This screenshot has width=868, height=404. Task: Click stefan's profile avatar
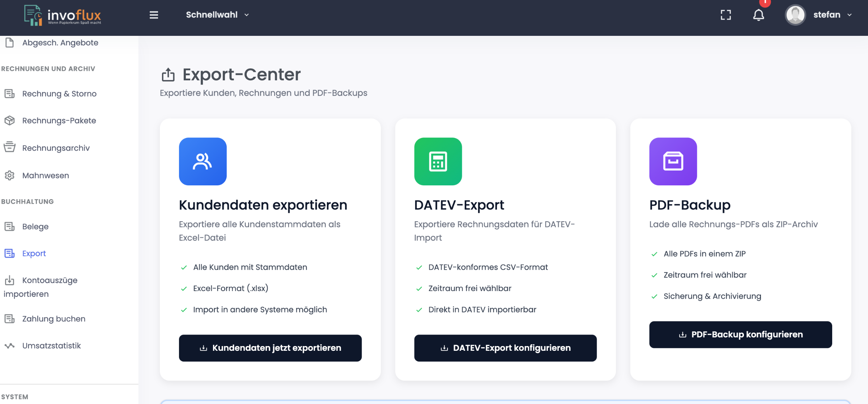pyautogui.click(x=795, y=15)
